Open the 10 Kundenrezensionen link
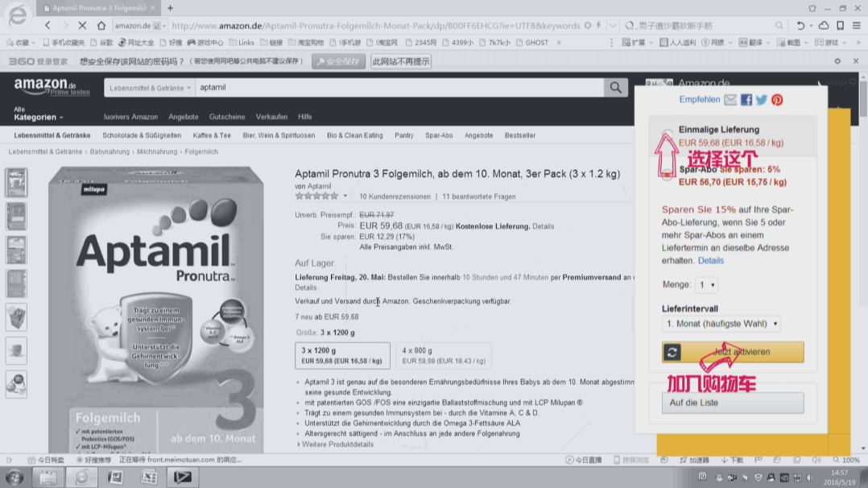Screen dimensions: 868x488 pos(395,196)
